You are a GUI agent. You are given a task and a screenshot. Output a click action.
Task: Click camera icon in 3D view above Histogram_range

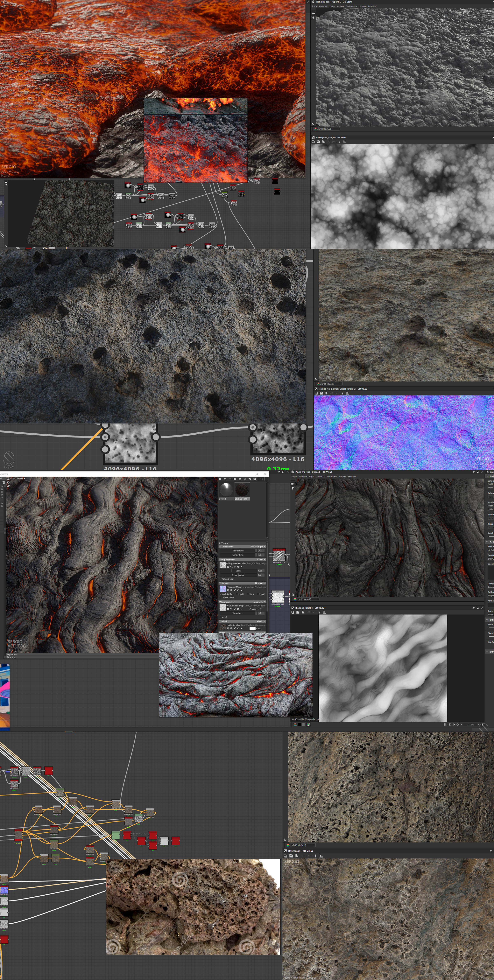tap(314, 13)
